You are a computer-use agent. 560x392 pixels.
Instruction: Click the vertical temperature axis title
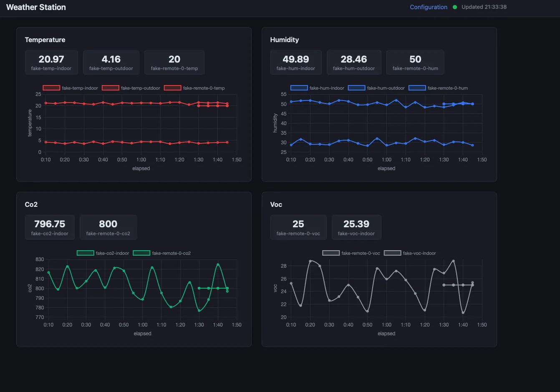click(30, 123)
